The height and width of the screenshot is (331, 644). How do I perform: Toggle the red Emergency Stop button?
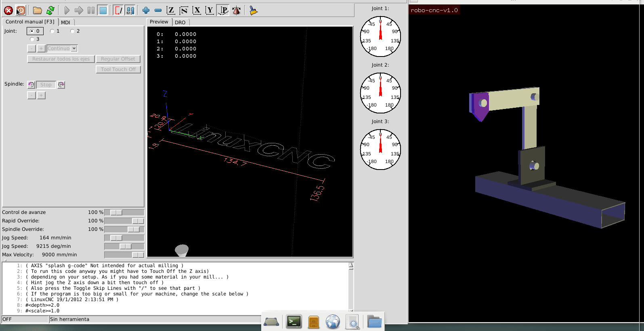tap(8, 10)
